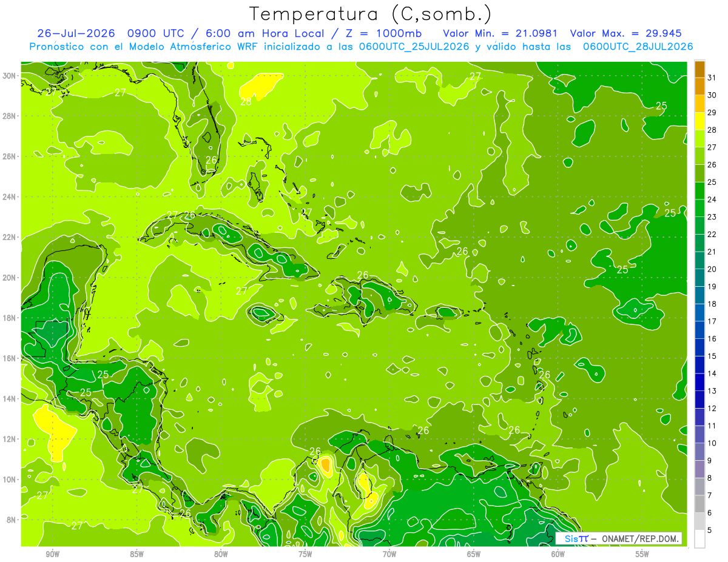Image resolution: width=728 pixels, height=562 pixels.
Task: Click the 10N latitude label
Action: click(x=10, y=480)
